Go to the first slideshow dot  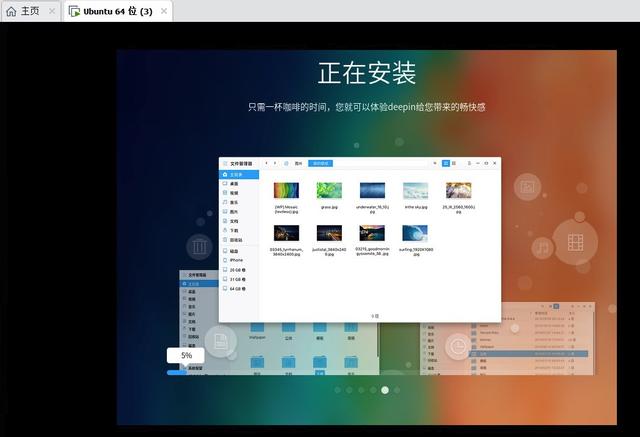point(338,390)
